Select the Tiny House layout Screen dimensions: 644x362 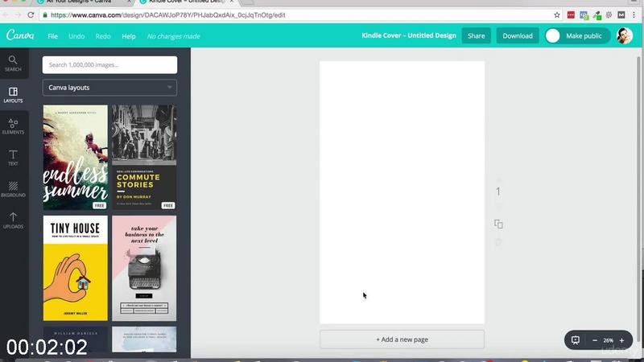76,269
